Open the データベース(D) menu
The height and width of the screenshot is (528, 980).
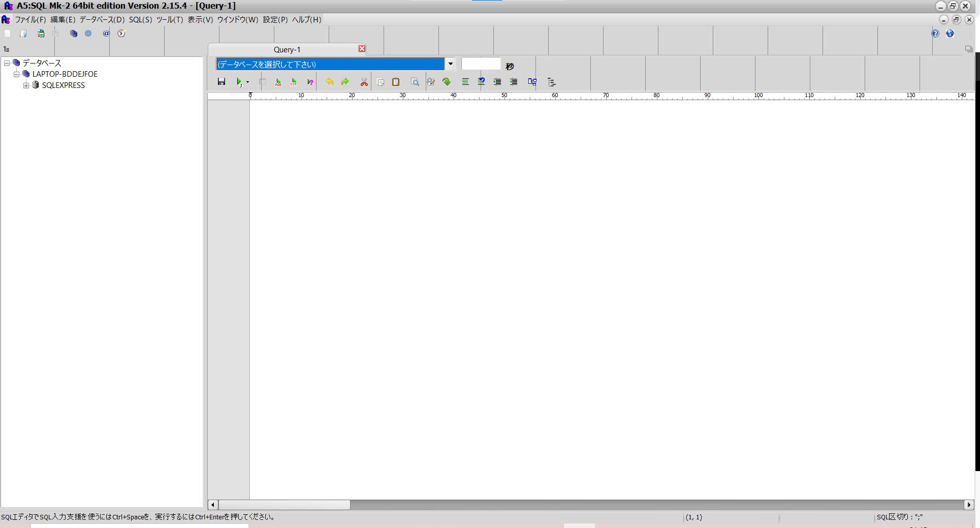tap(102, 20)
